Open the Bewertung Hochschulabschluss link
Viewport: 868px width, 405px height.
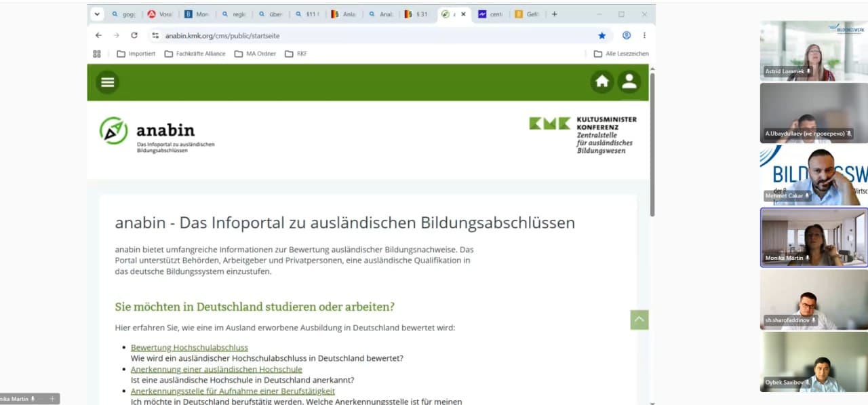point(189,347)
